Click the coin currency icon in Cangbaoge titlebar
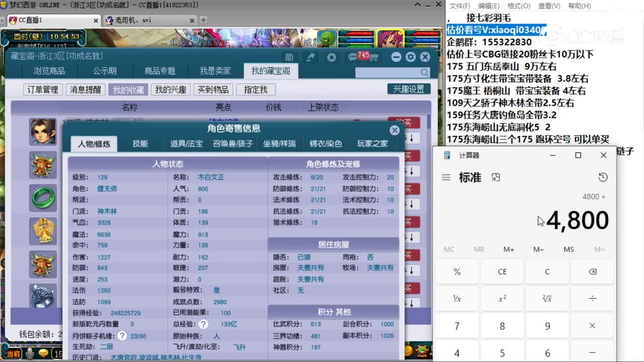The image size is (644, 362). coord(332,57)
